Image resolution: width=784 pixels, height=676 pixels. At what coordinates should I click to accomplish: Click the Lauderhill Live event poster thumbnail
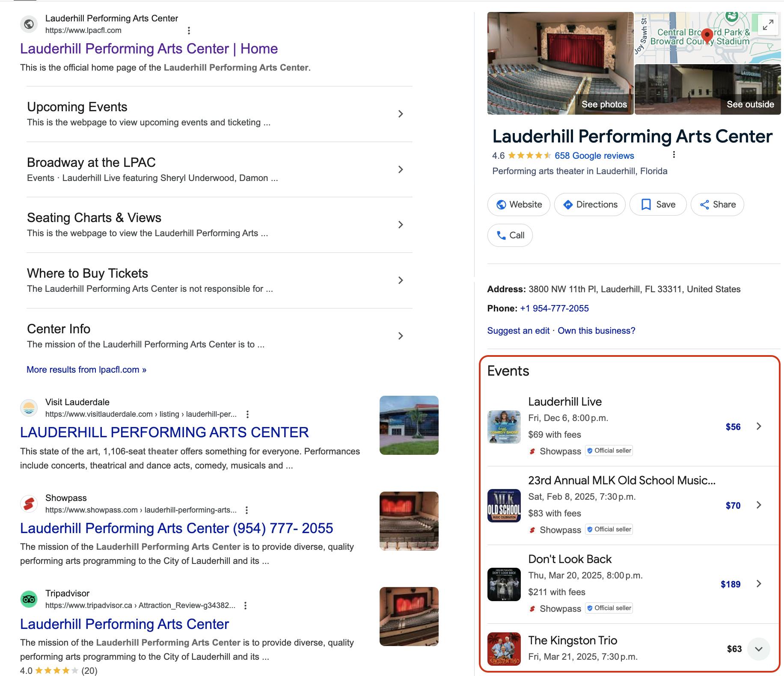pos(504,427)
